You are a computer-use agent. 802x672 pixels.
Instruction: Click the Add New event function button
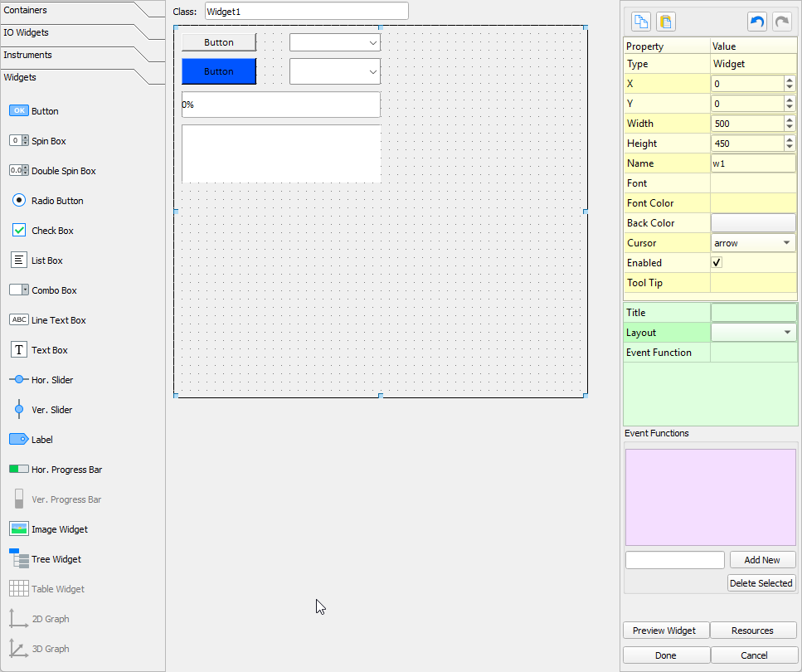click(x=762, y=559)
